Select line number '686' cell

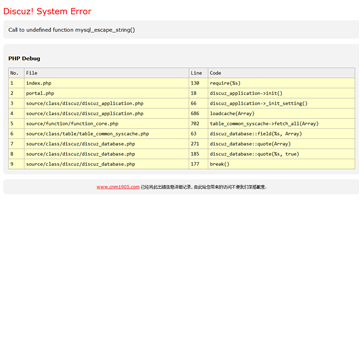coord(199,113)
